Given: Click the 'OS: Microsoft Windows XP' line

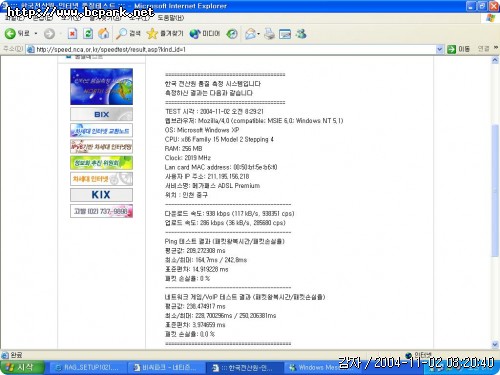Looking at the screenshot, I should pos(202,130).
